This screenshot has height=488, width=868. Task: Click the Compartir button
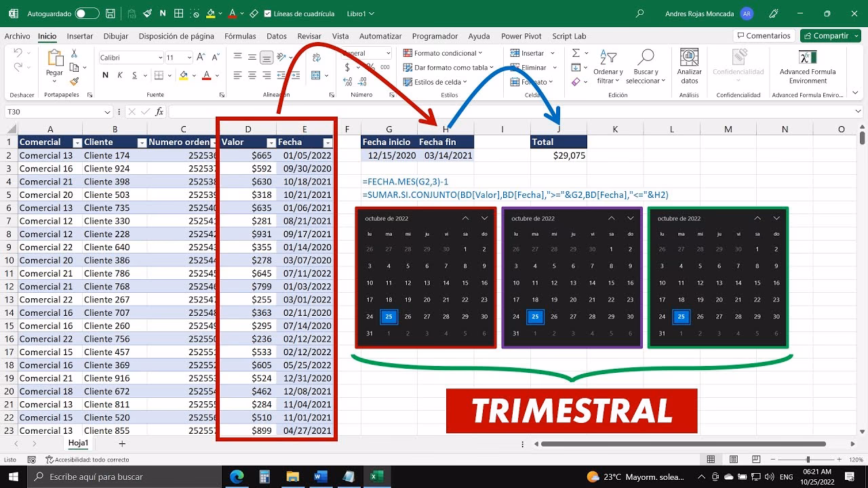pyautogui.click(x=830, y=35)
